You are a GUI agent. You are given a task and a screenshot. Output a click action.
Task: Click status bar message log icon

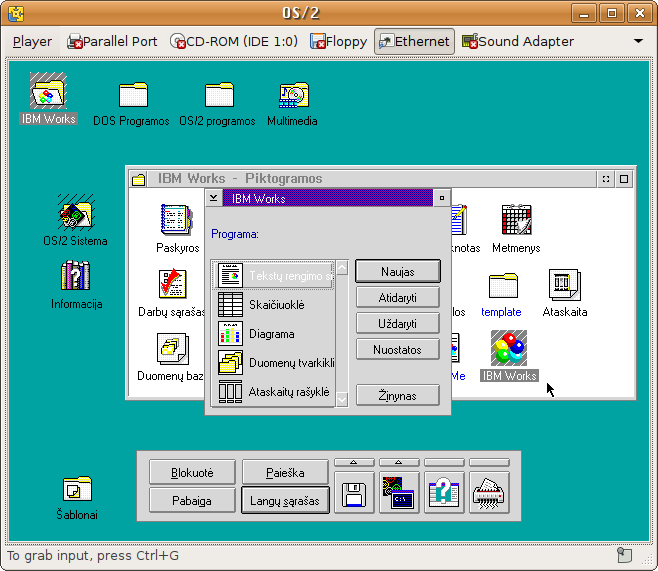tap(625, 555)
